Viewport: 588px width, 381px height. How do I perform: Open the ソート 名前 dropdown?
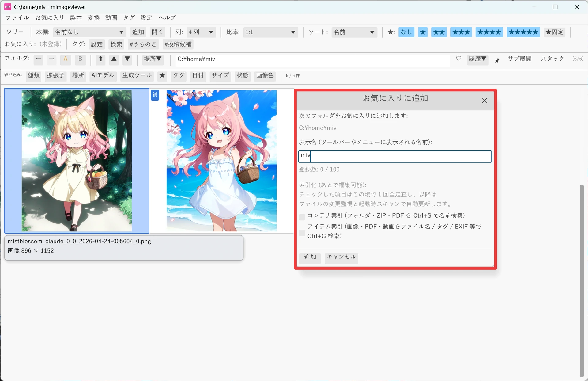click(x=354, y=32)
